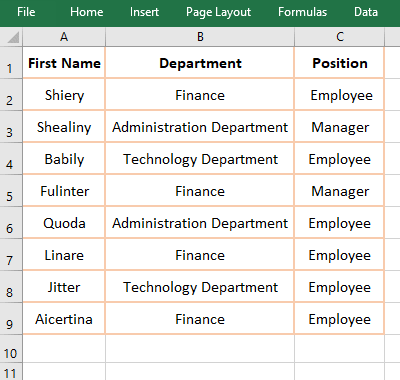Select row 2 header
400x380 pixels.
pos(11,95)
